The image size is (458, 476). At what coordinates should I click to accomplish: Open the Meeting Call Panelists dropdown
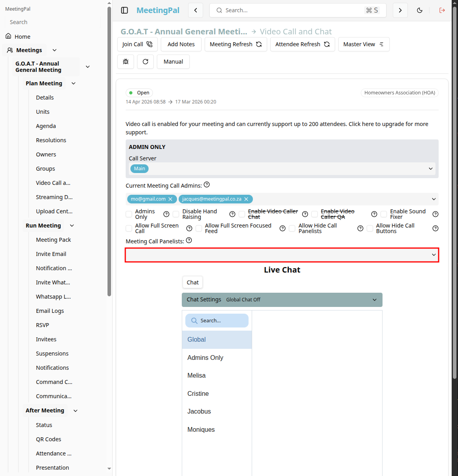pyautogui.click(x=282, y=255)
